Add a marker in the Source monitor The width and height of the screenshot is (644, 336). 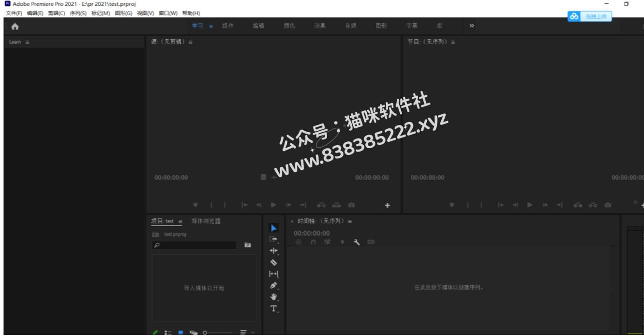coord(195,205)
